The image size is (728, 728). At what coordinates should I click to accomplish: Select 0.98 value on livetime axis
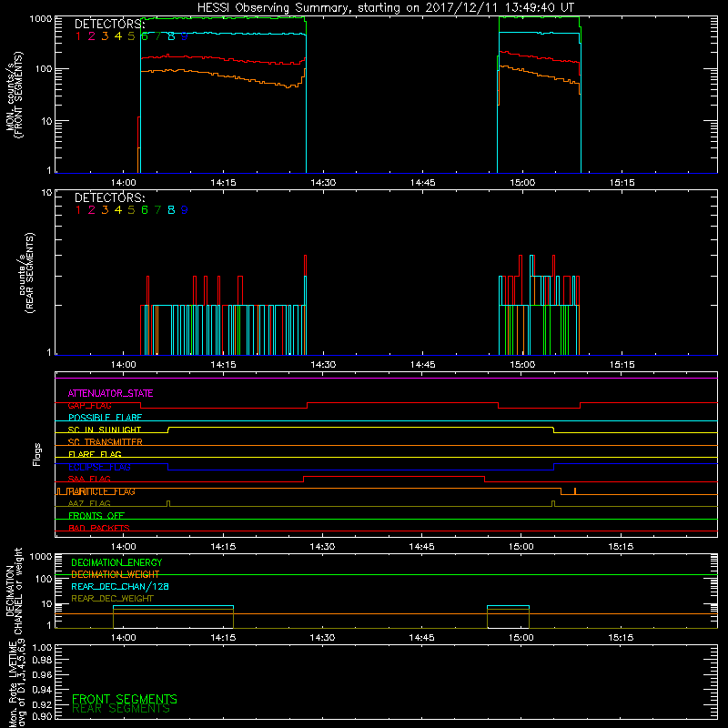[42, 661]
